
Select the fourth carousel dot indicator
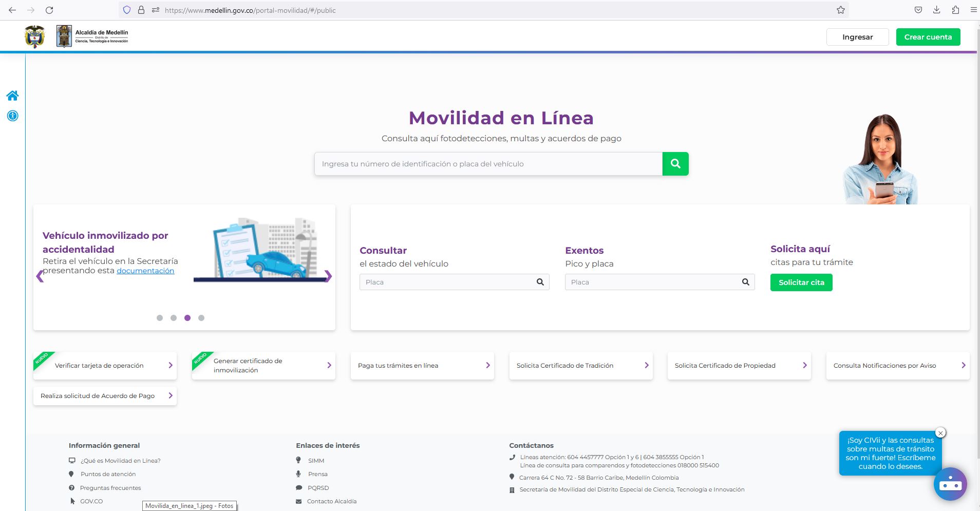[x=201, y=318]
